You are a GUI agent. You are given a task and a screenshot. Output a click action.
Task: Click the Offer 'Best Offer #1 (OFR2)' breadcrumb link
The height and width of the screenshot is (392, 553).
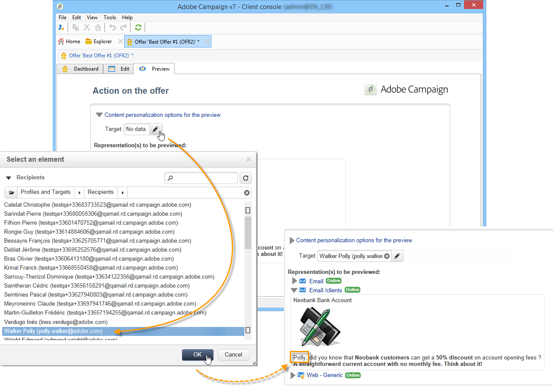coord(101,56)
